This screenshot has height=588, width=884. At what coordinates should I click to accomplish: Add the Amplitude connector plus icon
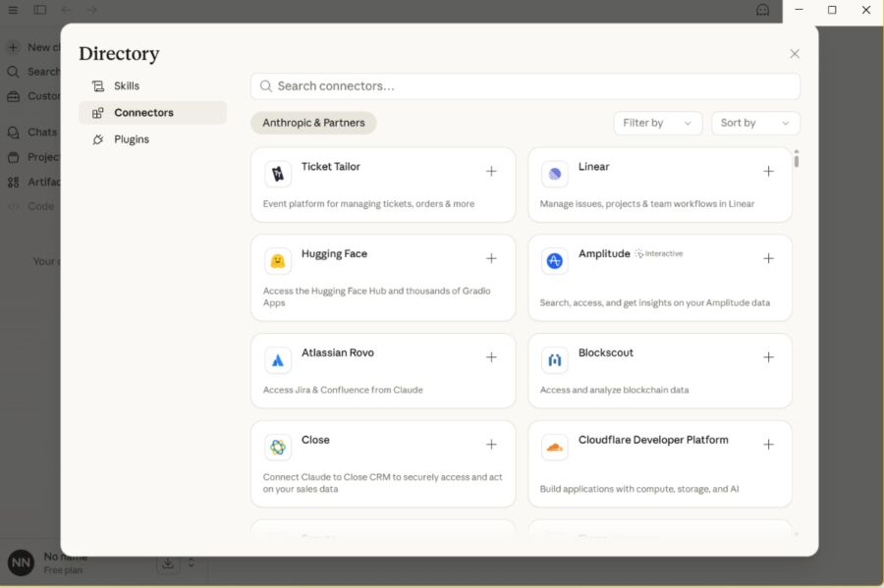768,258
